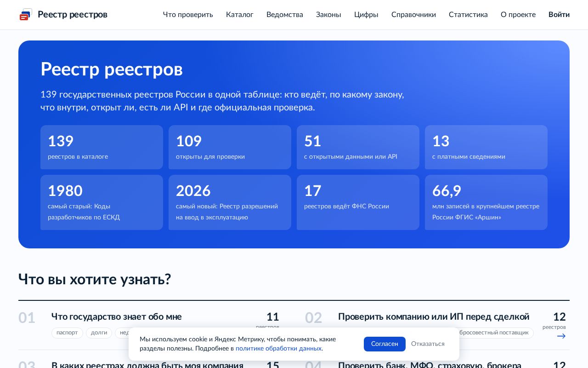
Task: Open the 'Статистика' page
Action: 468,15
